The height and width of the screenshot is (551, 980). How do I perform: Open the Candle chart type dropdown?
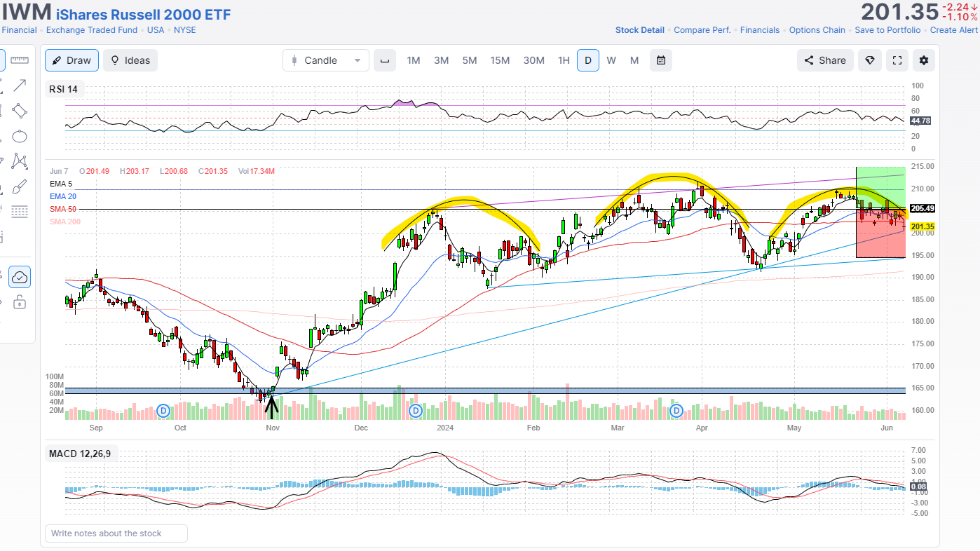[x=326, y=60]
